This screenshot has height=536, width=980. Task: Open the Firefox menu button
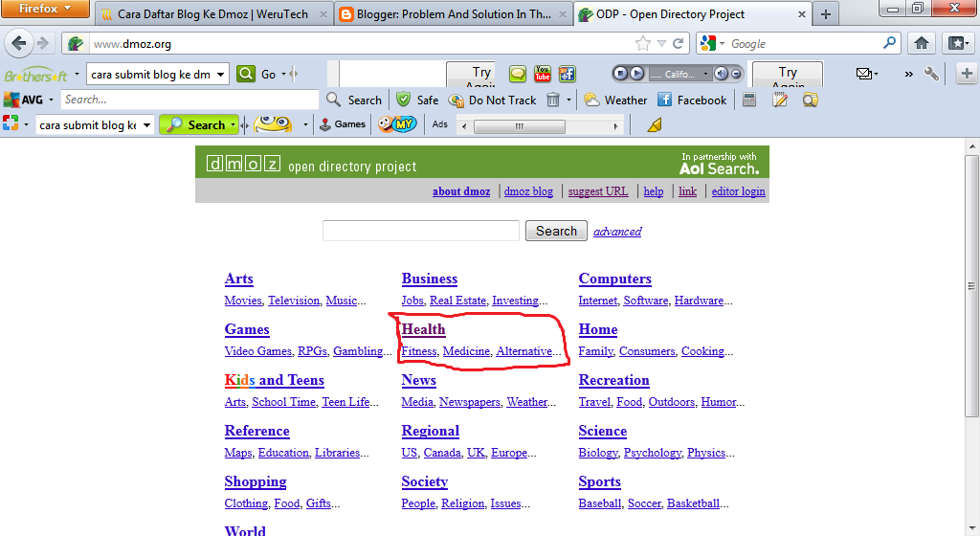click(45, 9)
